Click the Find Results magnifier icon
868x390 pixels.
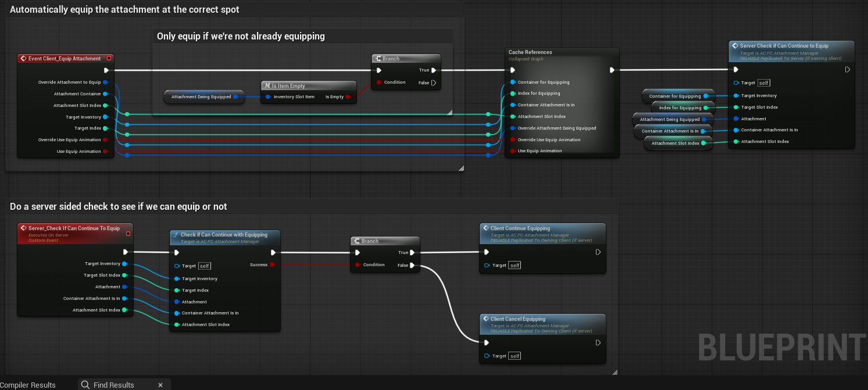pyautogui.click(x=85, y=385)
